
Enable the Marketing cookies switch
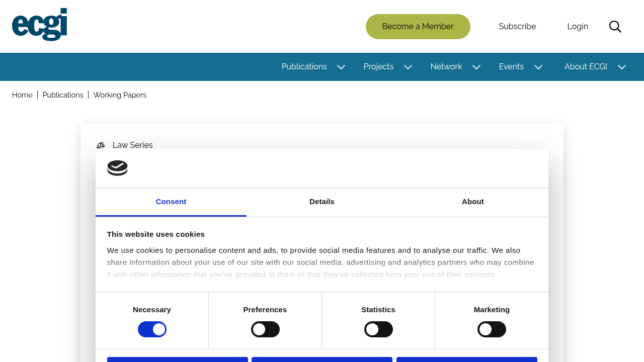pyautogui.click(x=492, y=329)
